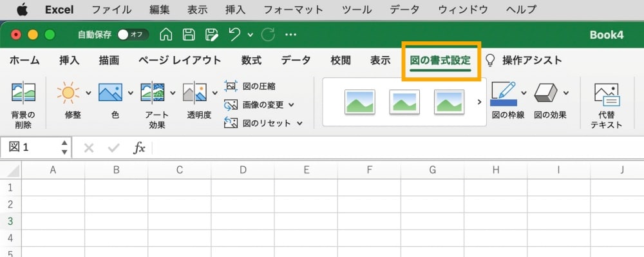644x257 pixels.
Task: Expand the 色 dropdown arrow
Action: point(131,93)
